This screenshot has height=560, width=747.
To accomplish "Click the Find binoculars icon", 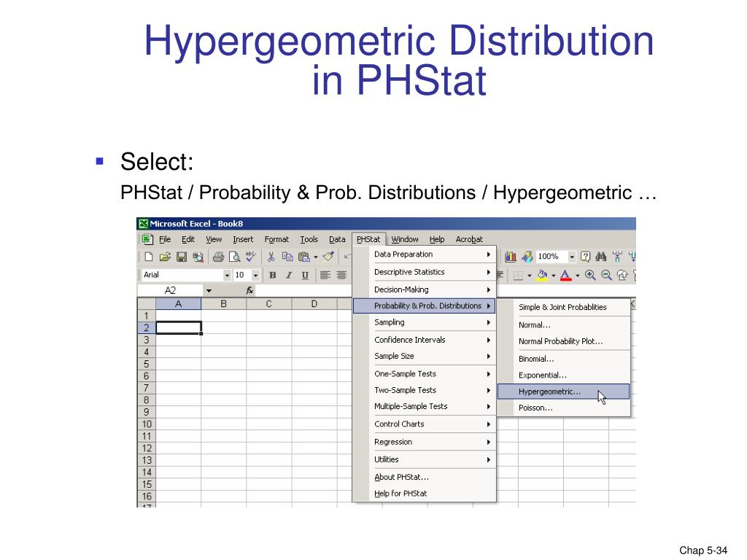I will 601,257.
